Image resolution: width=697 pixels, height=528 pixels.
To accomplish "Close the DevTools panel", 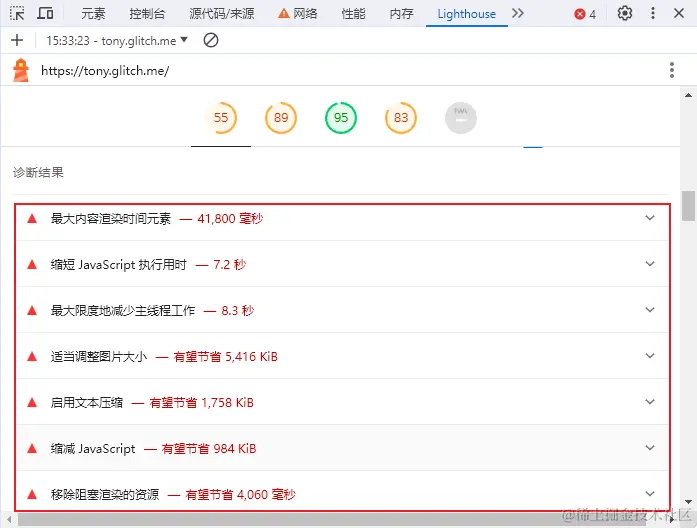I will coord(679,13).
